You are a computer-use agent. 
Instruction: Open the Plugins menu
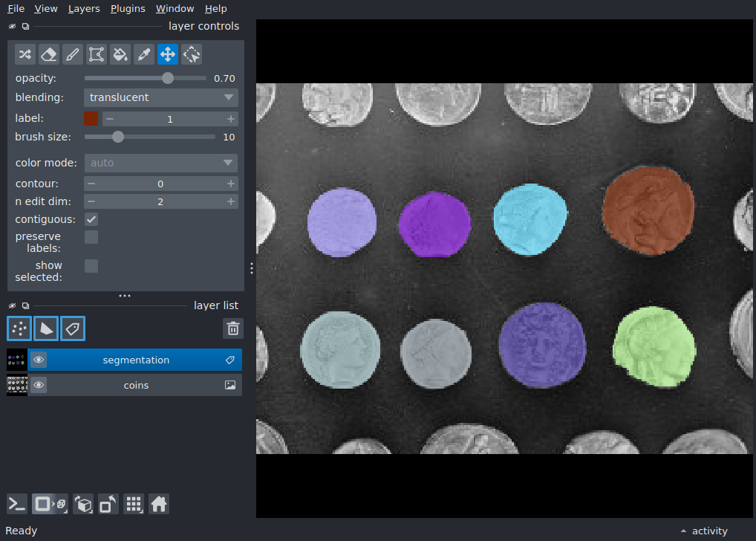(128, 9)
